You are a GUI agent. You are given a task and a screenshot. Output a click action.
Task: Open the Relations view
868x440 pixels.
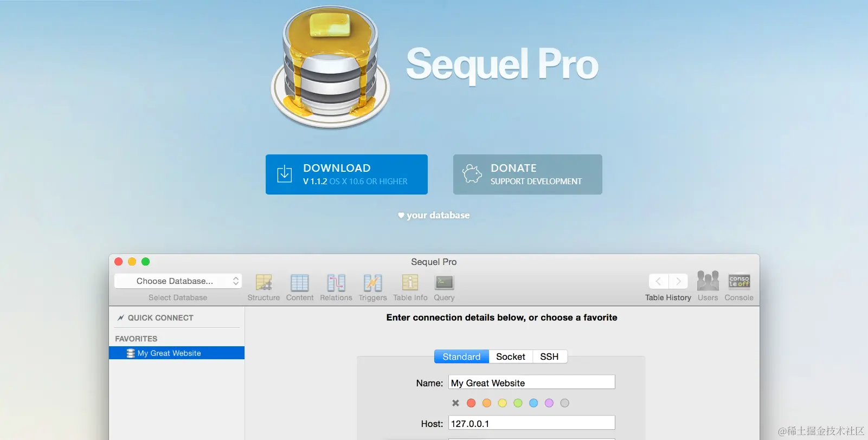pos(336,288)
